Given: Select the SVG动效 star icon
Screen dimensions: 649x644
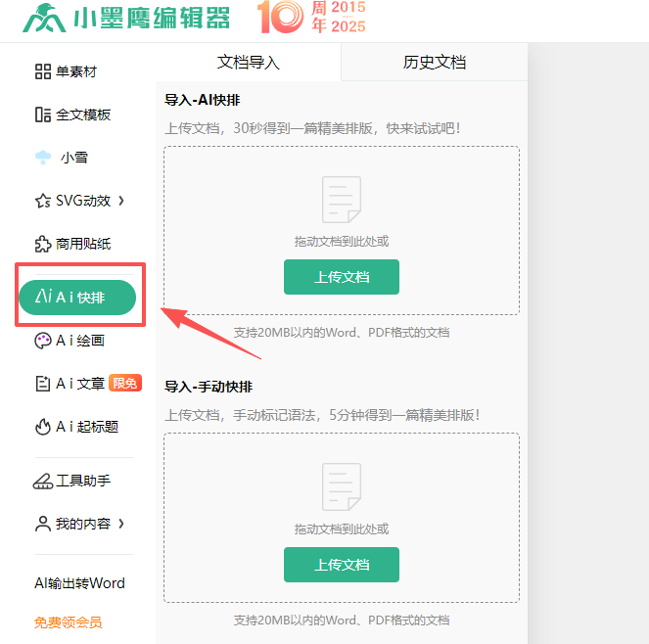Looking at the screenshot, I should 42,201.
